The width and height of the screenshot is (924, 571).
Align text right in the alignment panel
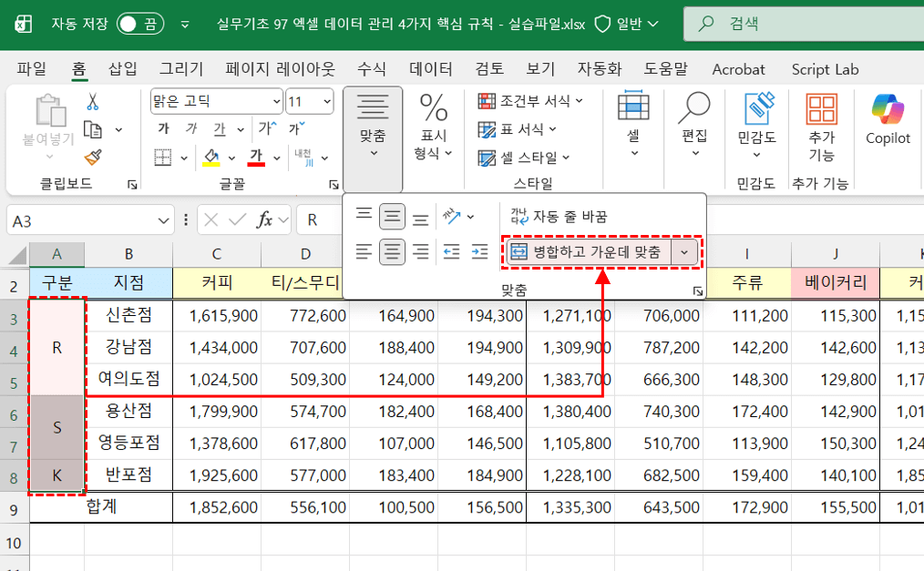click(x=420, y=252)
